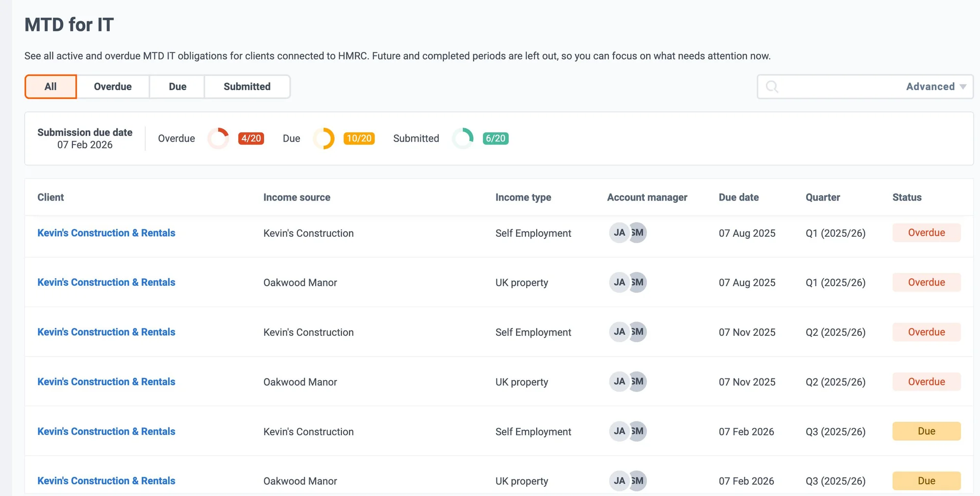This screenshot has width=980, height=496.
Task: Show the Submitted obligations tab
Action: (x=247, y=87)
